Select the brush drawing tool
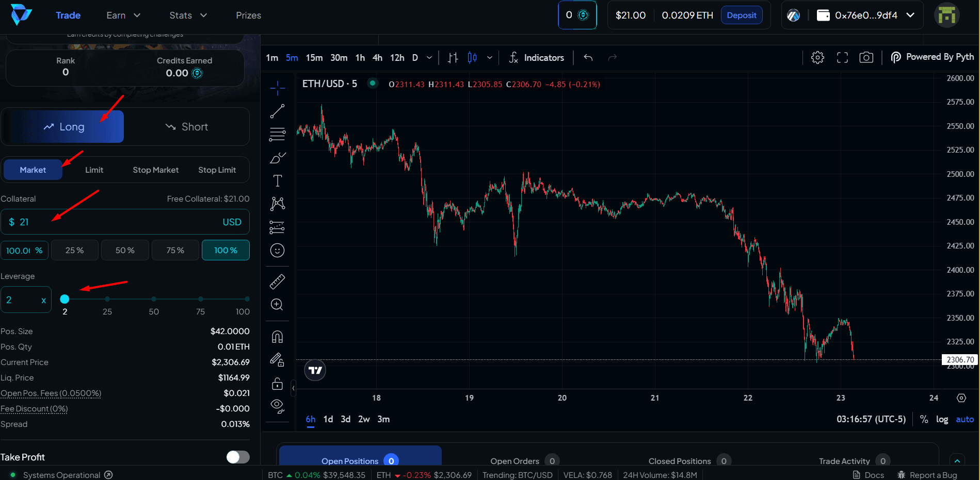The height and width of the screenshot is (480, 980). tap(277, 158)
